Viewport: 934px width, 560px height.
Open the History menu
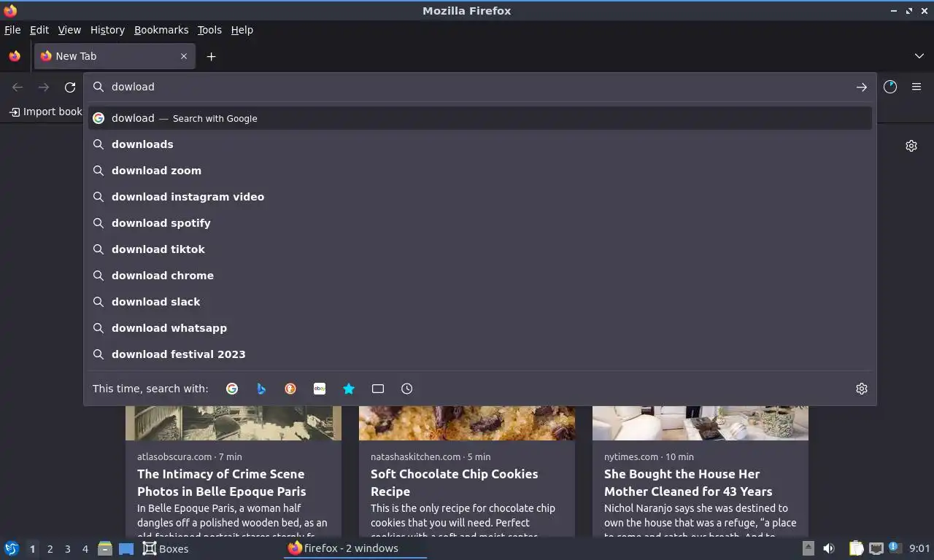(x=107, y=30)
